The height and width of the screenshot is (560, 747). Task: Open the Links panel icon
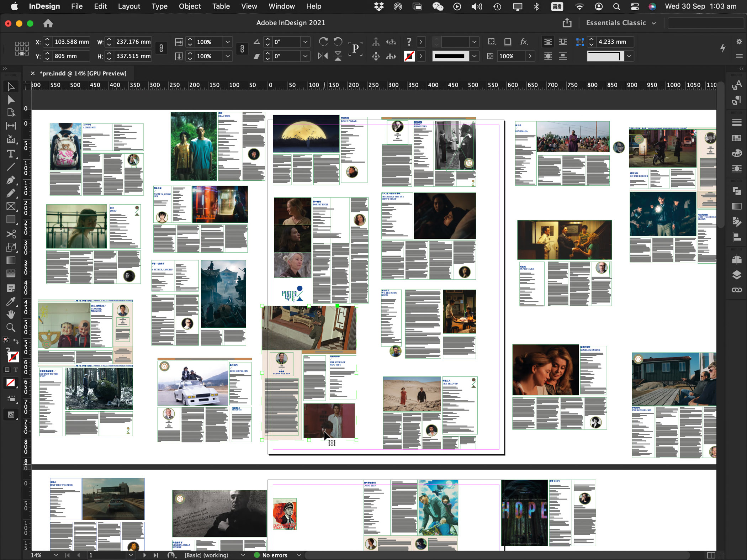(x=737, y=290)
